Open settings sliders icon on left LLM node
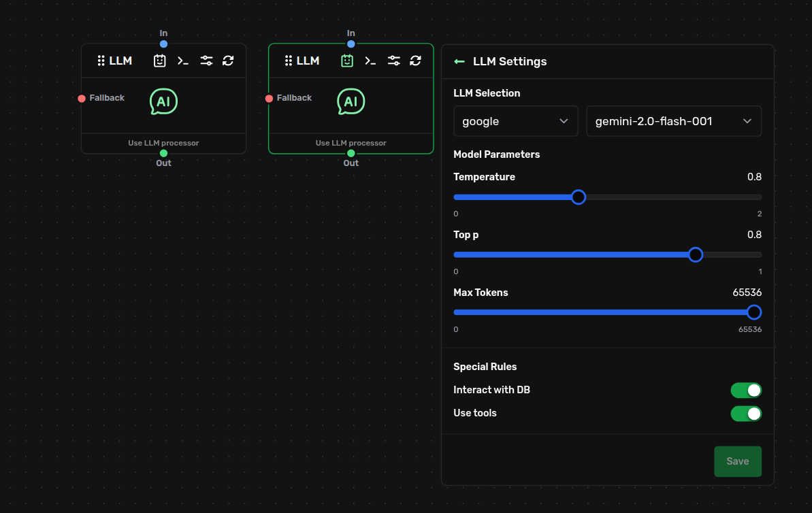The width and height of the screenshot is (812, 513). coord(207,61)
